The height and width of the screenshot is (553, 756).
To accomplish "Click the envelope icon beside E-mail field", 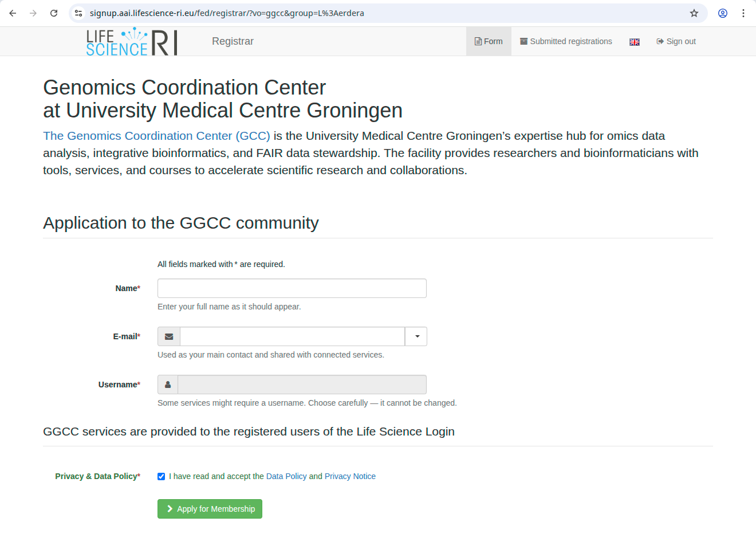I will click(169, 336).
